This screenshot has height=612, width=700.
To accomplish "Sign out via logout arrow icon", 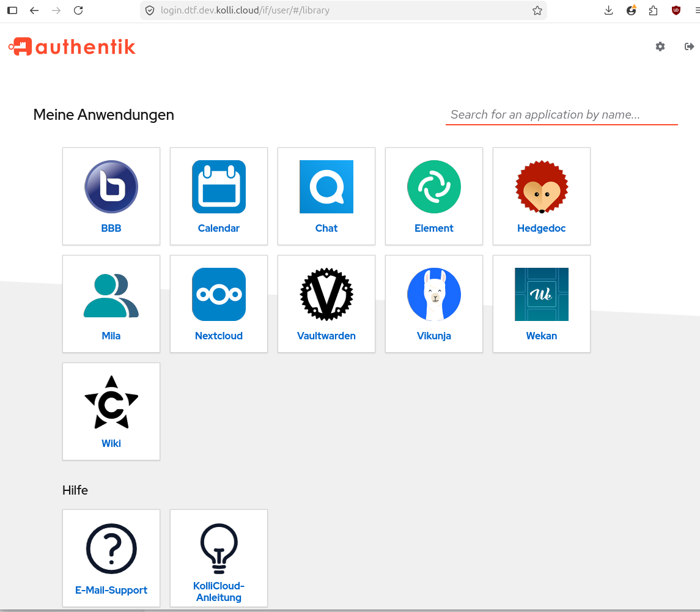I will pos(689,46).
